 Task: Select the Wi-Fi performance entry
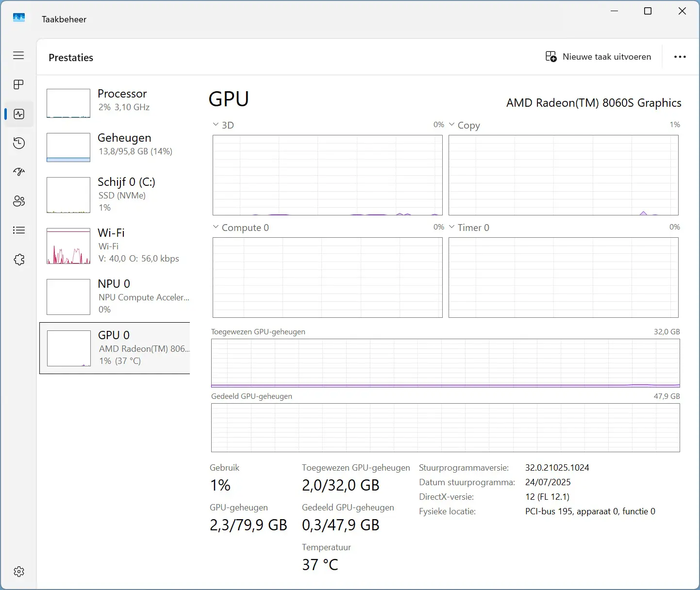115,246
